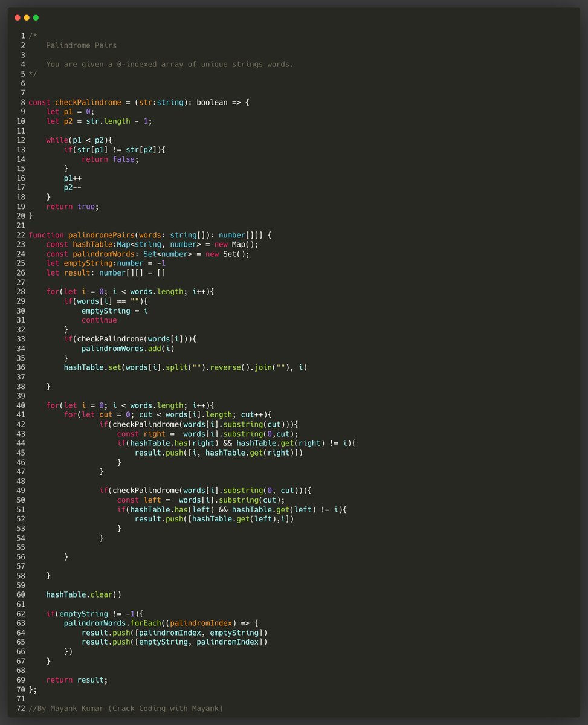Click line number 22 in the gutter
Viewport: 588px width, 725px height.
pos(21,235)
